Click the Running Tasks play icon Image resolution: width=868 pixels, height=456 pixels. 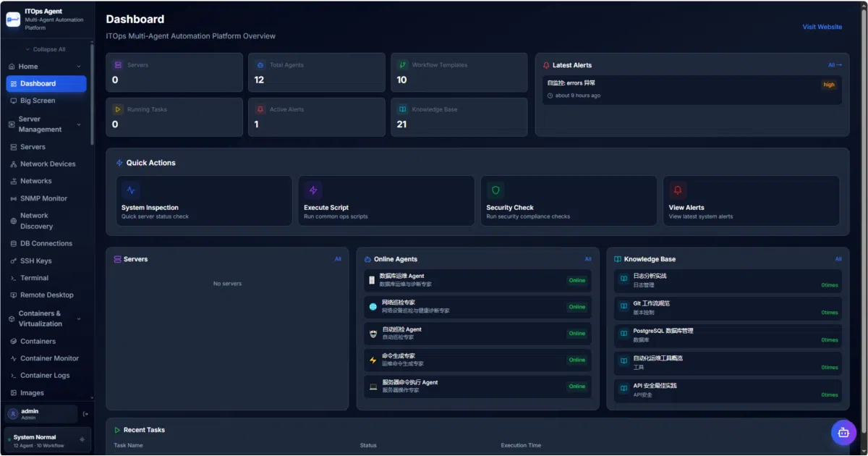click(118, 109)
